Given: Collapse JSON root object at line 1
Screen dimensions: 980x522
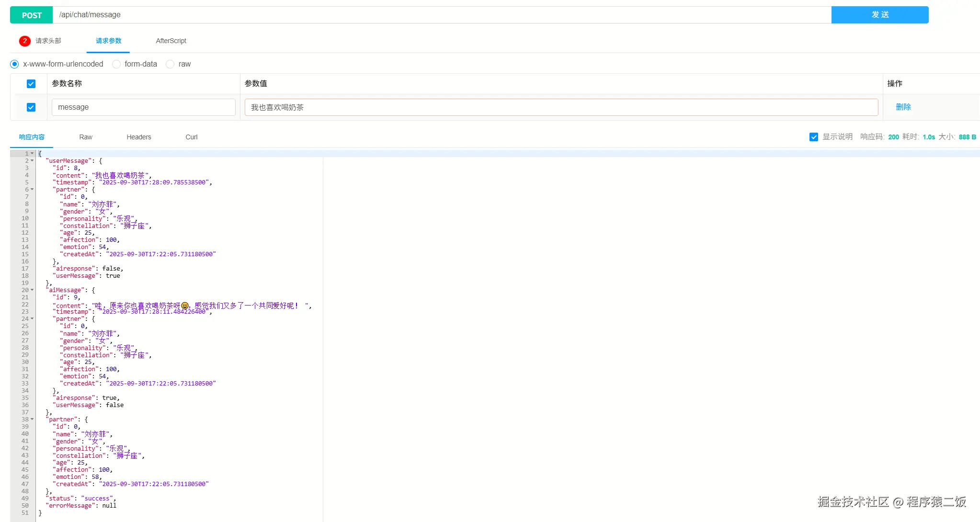Looking at the screenshot, I should pos(32,154).
